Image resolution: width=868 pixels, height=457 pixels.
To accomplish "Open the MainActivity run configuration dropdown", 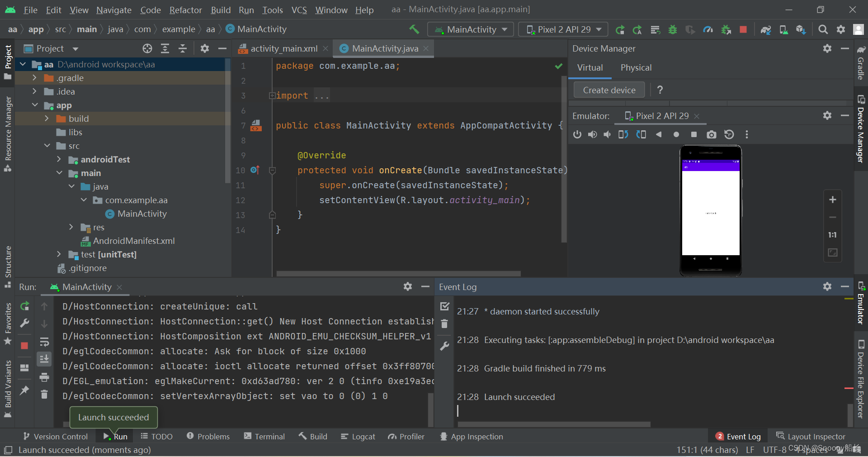I will pos(471,29).
